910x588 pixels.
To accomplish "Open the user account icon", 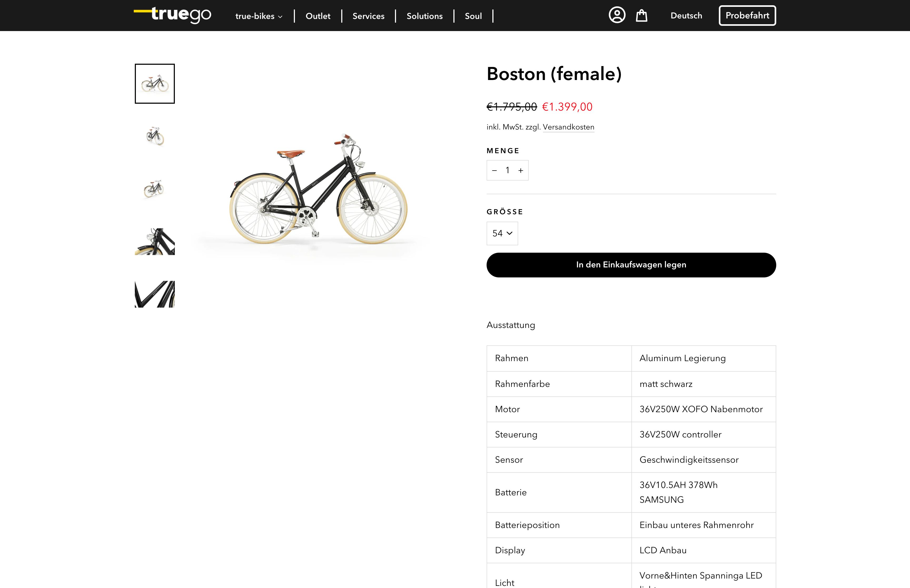I will pos(617,15).
